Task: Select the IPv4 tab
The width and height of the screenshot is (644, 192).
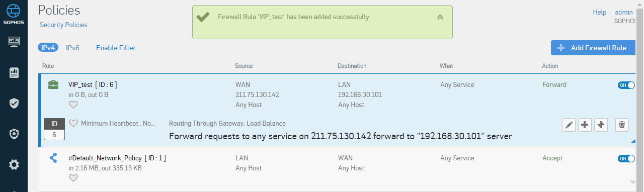Action: (x=48, y=48)
